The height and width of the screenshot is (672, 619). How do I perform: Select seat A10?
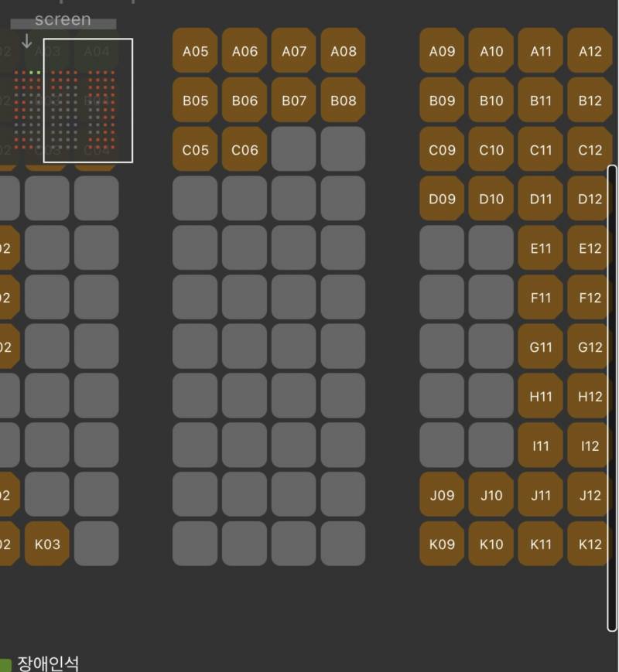coord(491,51)
